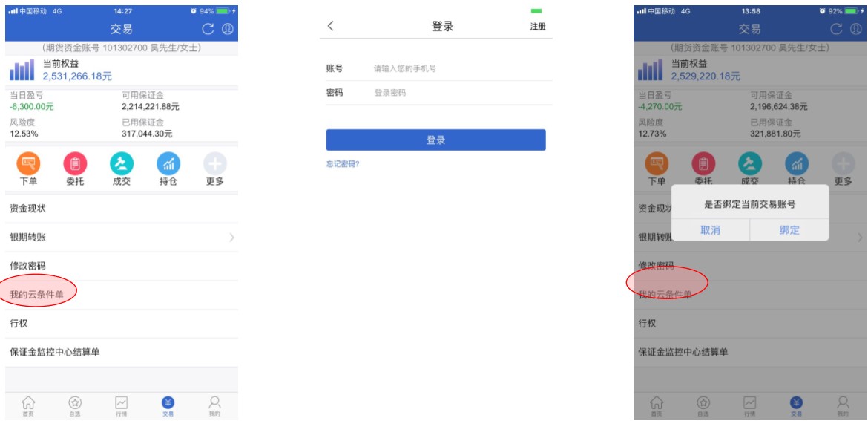Open 委托 entrust icon on the left screen
868x421 pixels.
click(75, 164)
